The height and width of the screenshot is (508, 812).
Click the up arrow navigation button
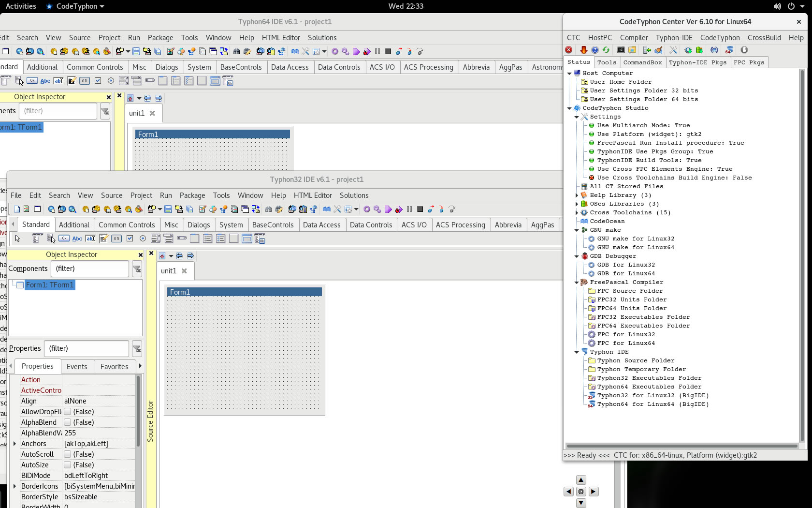(x=581, y=480)
